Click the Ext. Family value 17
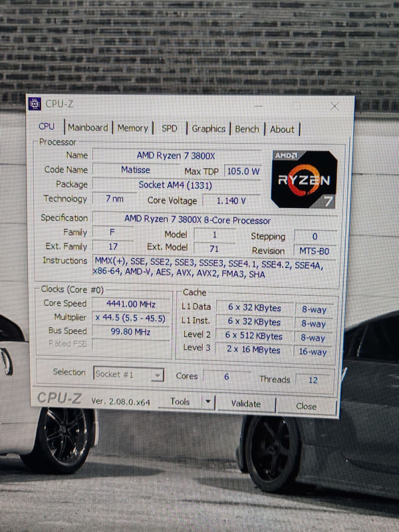This screenshot has width=399, height=532. (x=113, y=247)
